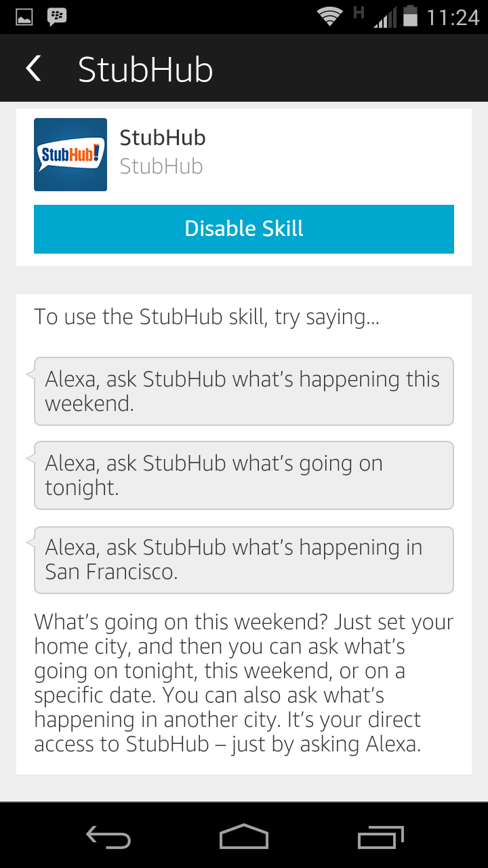The width and height of the screenshot is (488, 868).
Task: Tap the gray StubHub developer name
Action: click(161, 167)
